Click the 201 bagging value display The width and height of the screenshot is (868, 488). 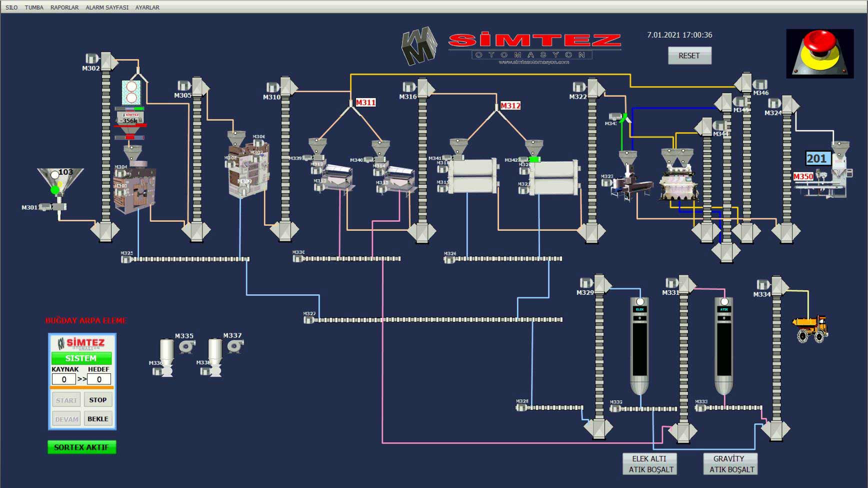point(817,159)
